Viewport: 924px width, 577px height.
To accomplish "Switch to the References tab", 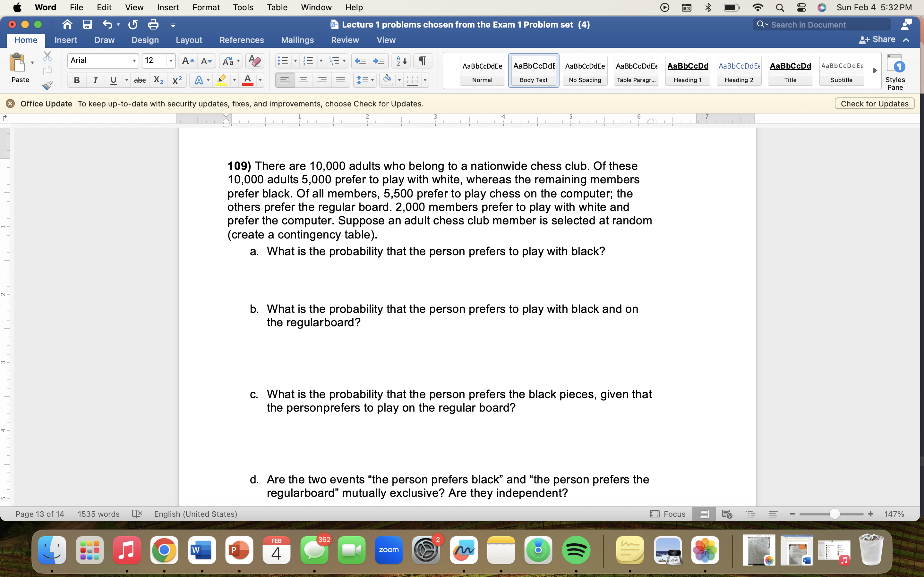I will pos(241,40).
